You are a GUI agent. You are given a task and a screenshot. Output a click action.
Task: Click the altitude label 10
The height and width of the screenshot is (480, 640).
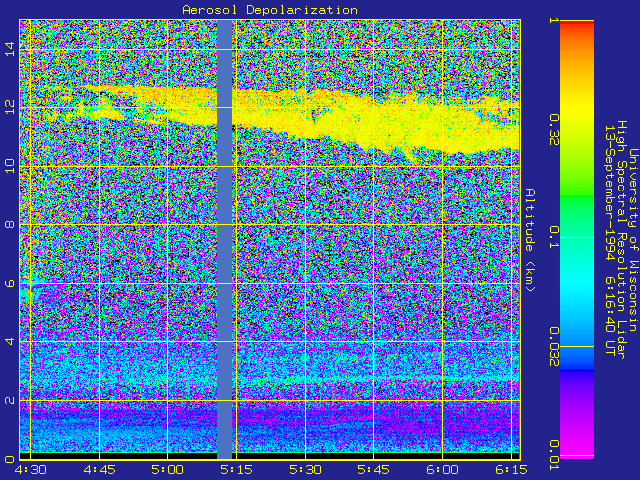click(9, 166)
